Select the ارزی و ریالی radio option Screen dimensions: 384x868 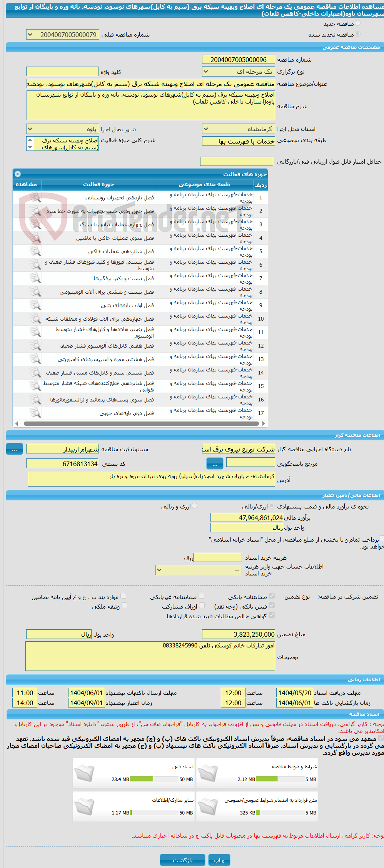click(x=195, y=506)
